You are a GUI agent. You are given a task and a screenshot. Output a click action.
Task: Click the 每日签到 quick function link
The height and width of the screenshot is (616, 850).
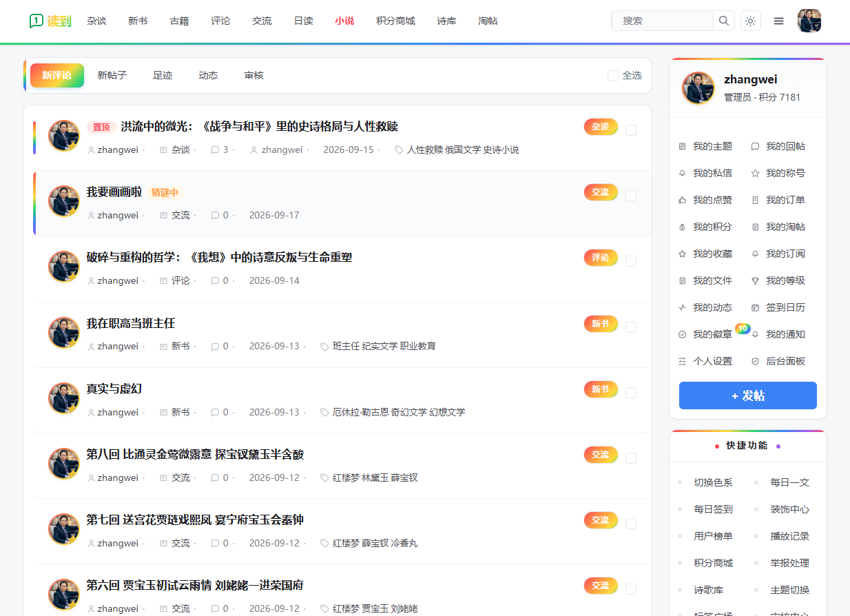coord(714,510)
